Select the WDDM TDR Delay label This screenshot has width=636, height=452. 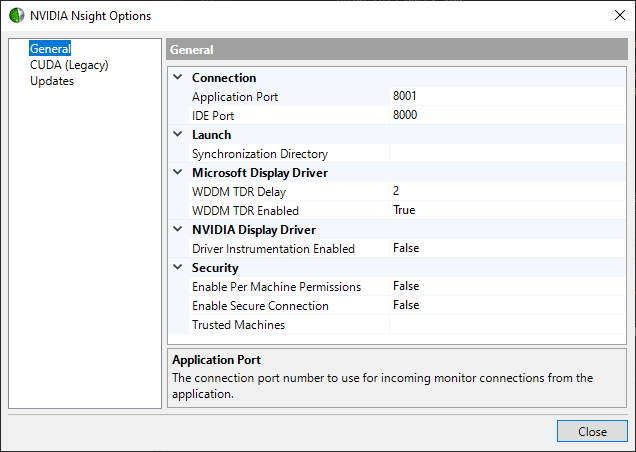[x=239, y=192]
